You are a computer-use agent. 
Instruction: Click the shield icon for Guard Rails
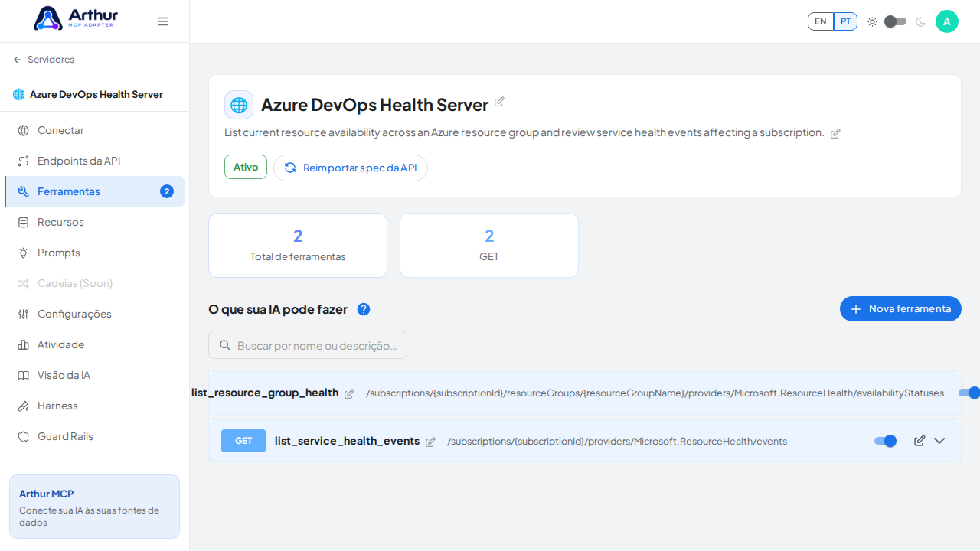tap(24, 436)
